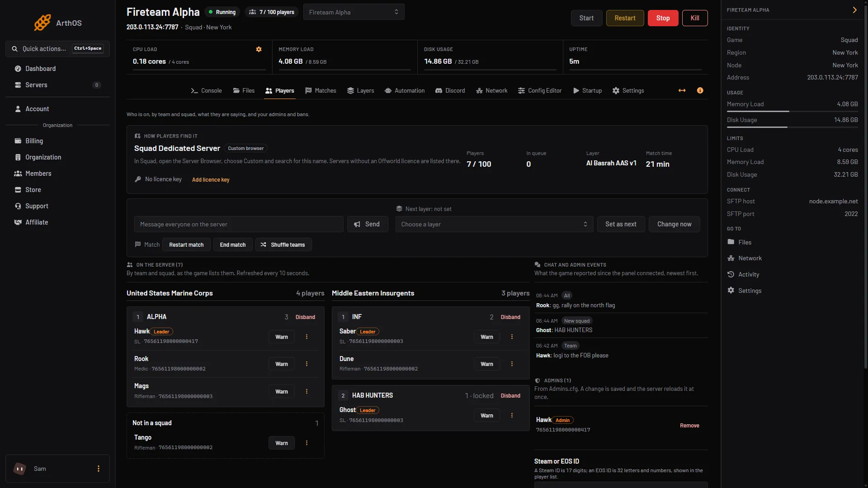Click the expand-width arrows icon
The image size is (868, 488).
(x=682, y=91)
